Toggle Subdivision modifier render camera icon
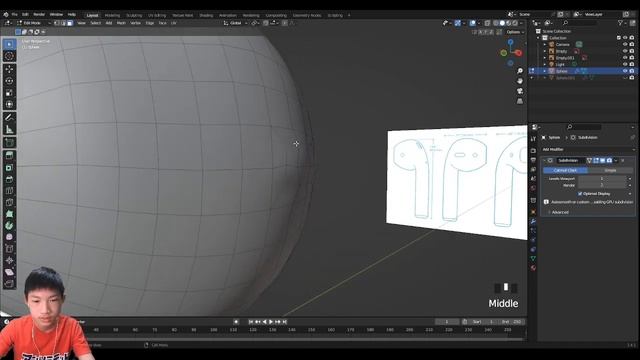640x360 pixels. point(609,161)
